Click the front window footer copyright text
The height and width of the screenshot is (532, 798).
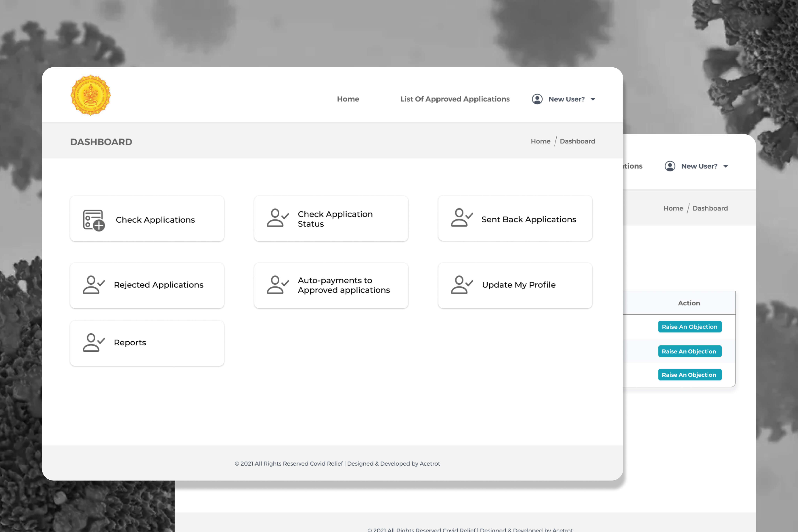337,463
